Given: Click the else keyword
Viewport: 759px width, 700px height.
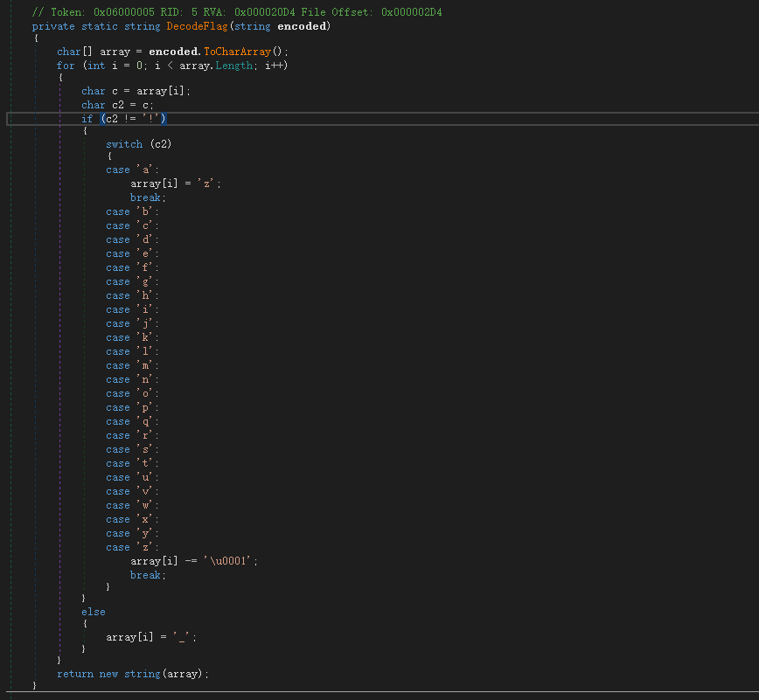Looking at the screenshot, I should tap(93, 612).
